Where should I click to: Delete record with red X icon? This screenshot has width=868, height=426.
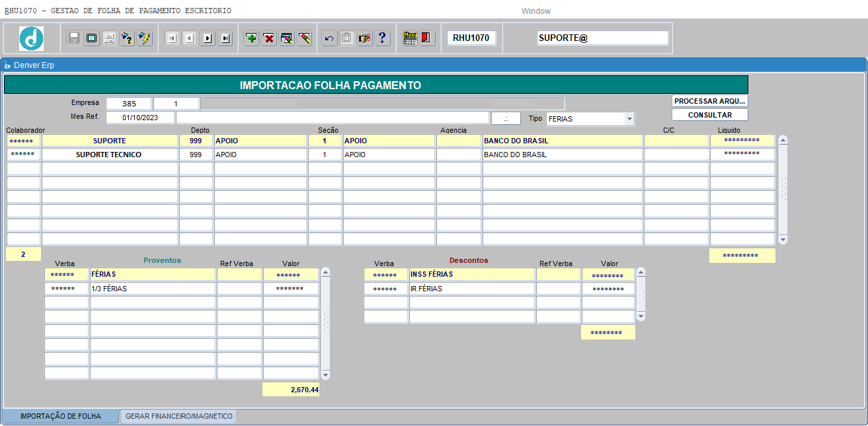(x=269, y=38)
